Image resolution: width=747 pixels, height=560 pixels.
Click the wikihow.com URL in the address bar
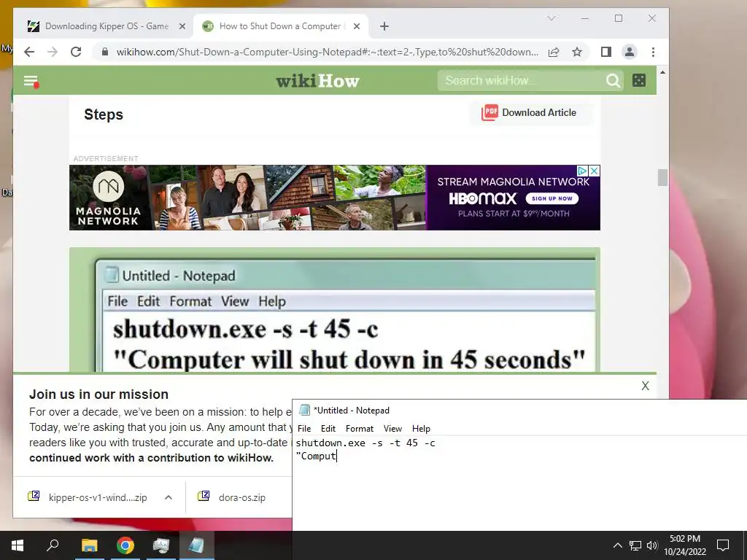tap(328, 52)
